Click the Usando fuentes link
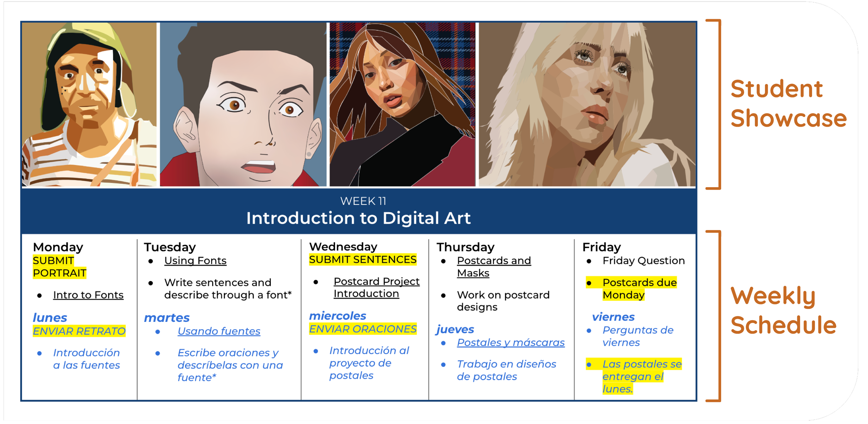The width and height of the screenshot is (868, 424). tap(219, 331)
